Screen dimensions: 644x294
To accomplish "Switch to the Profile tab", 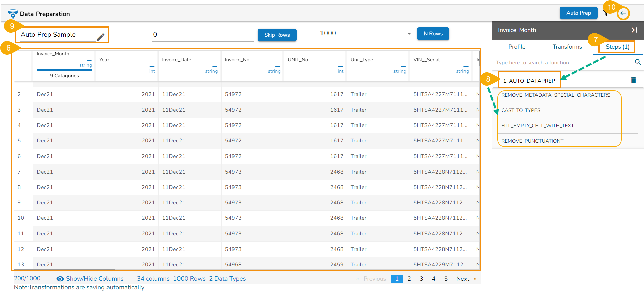I will click(517, 47).
